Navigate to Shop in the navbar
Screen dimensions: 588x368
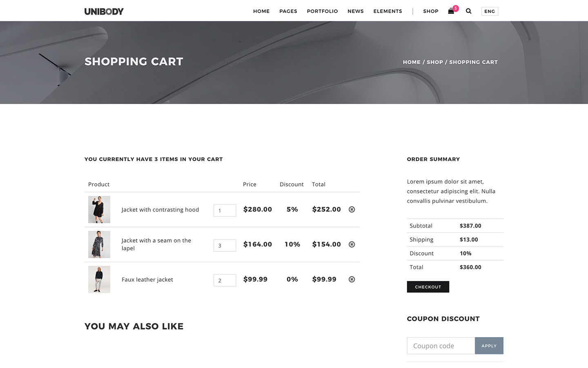[430, 11]
